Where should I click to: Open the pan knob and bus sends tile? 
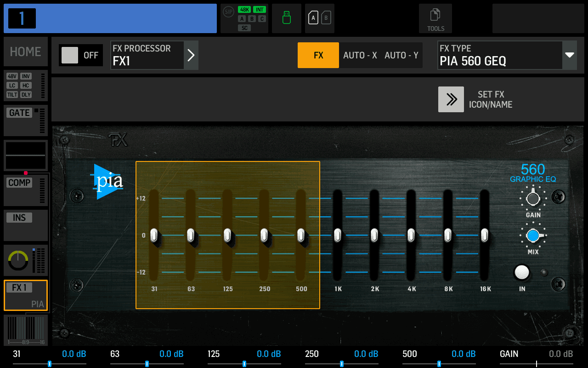[26, 260]
